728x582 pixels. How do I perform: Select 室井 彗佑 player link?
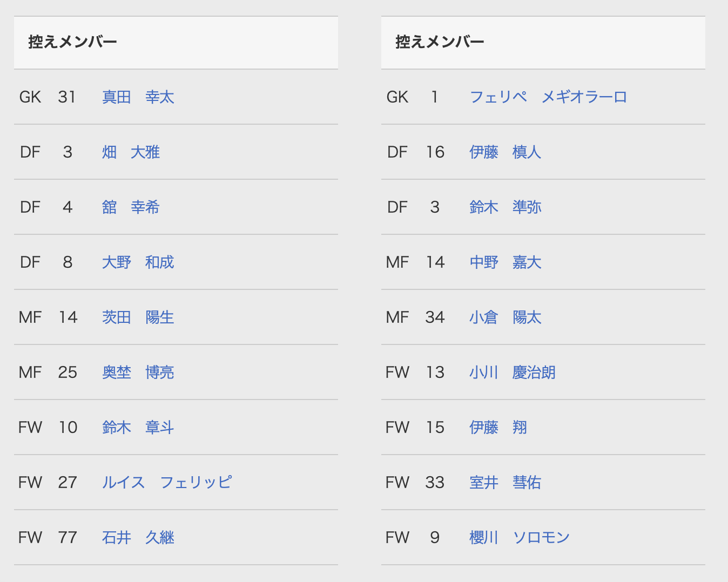pyautogui.click(x=505, y=483)
